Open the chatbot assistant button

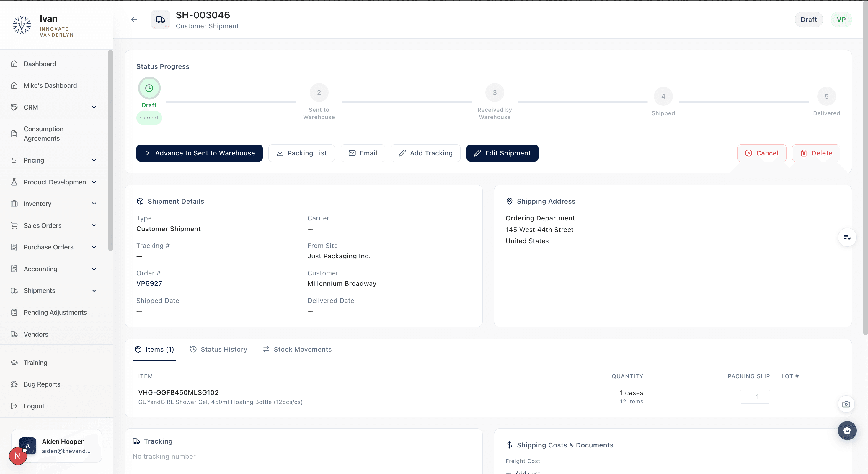[847, 431]
